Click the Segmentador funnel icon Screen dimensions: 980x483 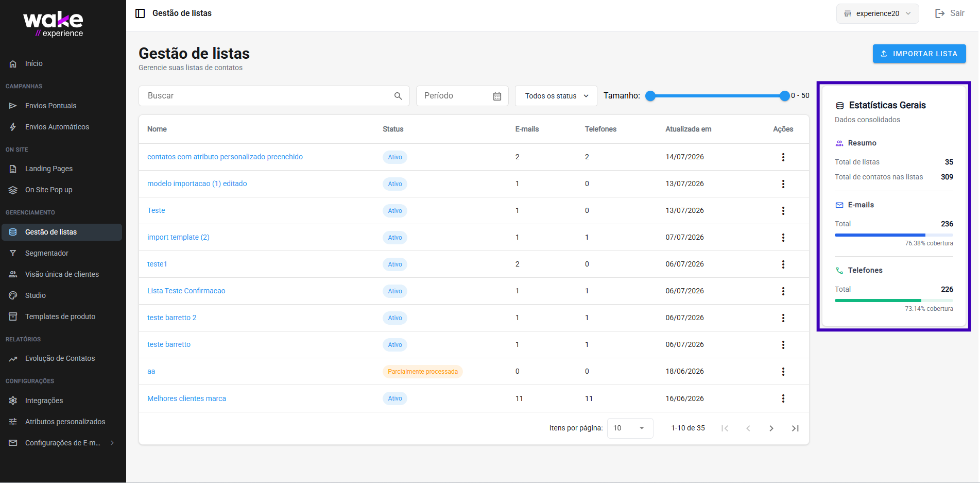(x=13, y=254)
